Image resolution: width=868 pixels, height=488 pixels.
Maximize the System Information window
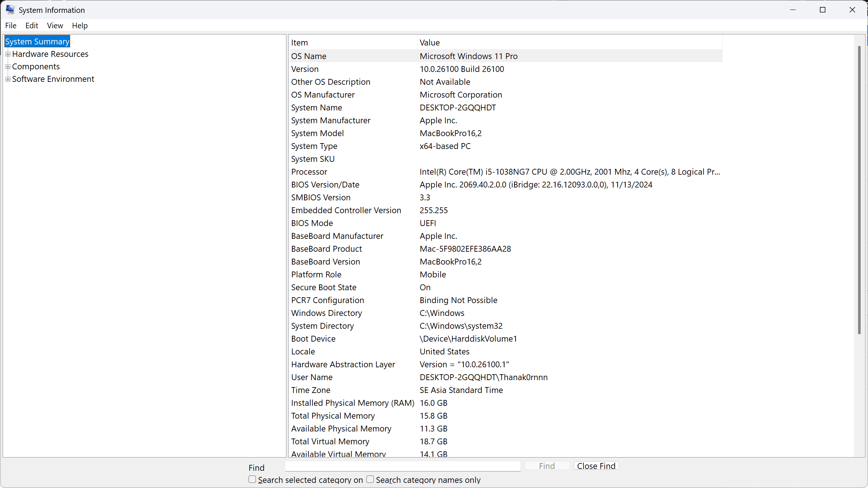tap(822, 10)
